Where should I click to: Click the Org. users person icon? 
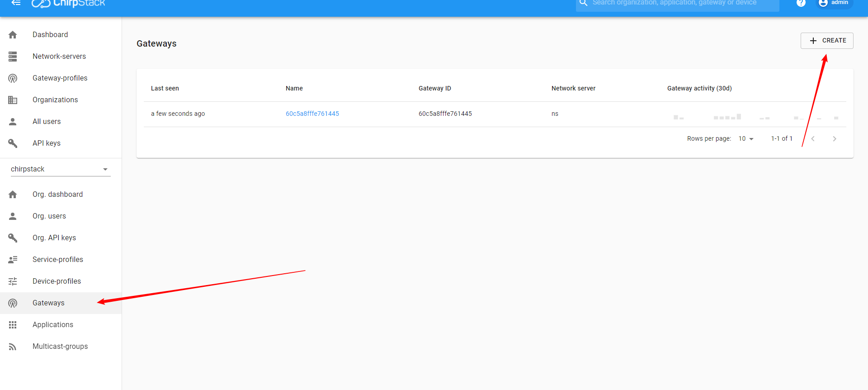(x=13, y=216)
